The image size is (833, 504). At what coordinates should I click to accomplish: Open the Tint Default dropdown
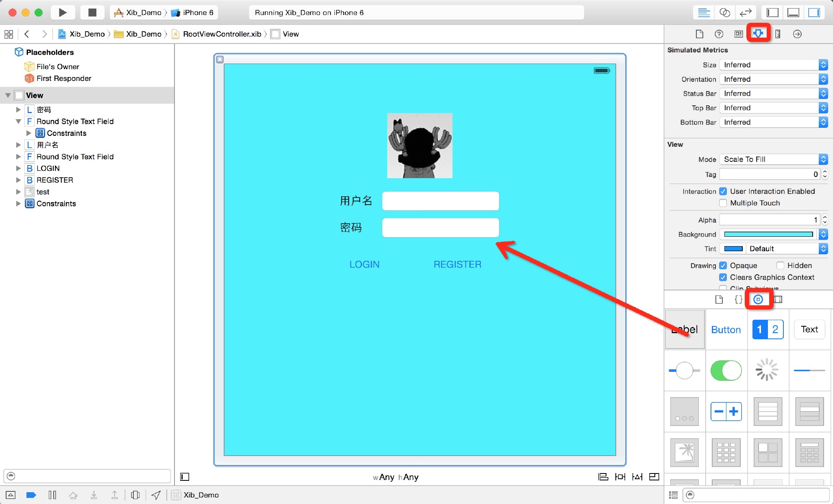pyautogui.click(x=787, y=249)
